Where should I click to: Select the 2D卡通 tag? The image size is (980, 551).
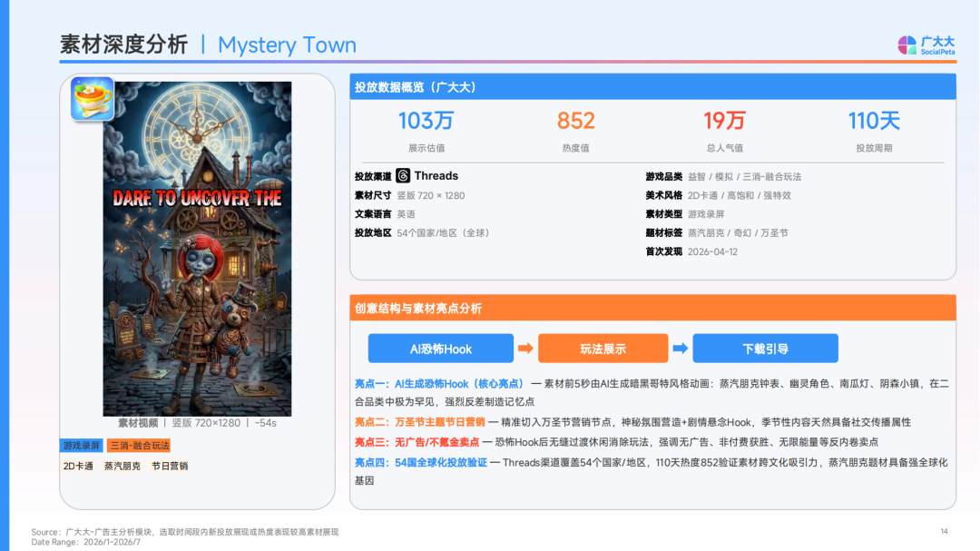point(78,466)
